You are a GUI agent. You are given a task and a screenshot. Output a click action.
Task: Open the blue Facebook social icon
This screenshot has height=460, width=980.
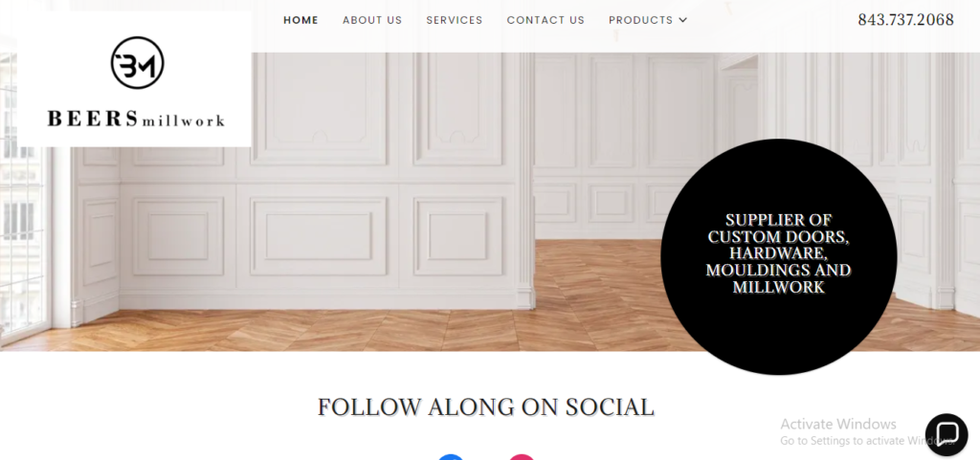(451, 457)
